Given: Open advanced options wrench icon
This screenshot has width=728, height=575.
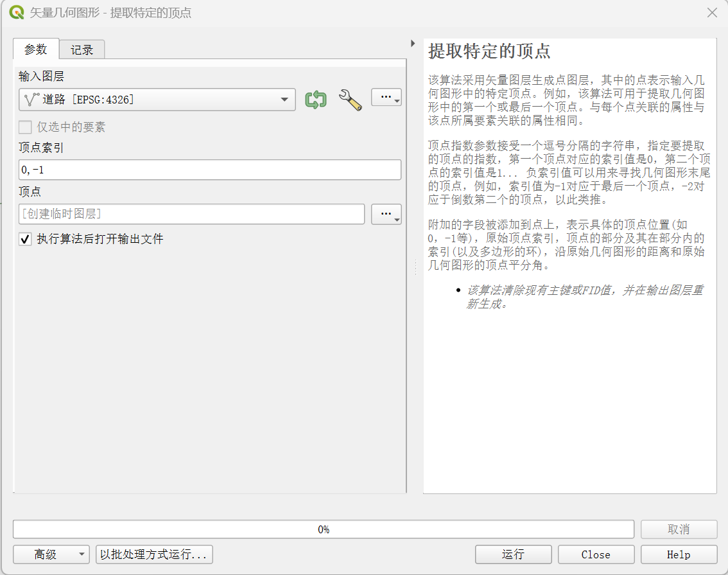Looking at the screenshot, I should [x=350, y=100].
